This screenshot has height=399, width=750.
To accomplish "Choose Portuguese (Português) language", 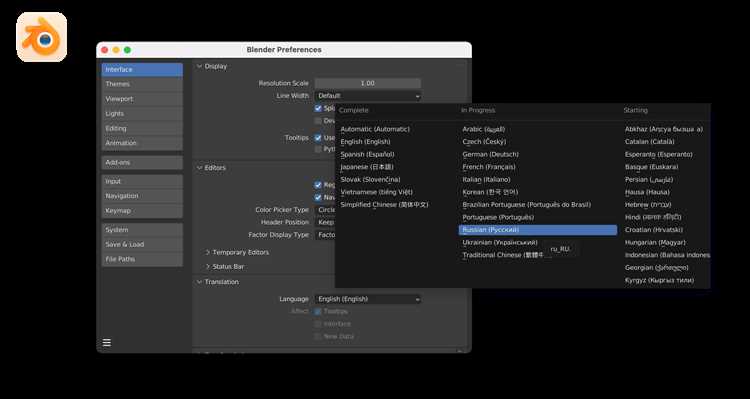I will pyautogui.click(x=498, y=217).
